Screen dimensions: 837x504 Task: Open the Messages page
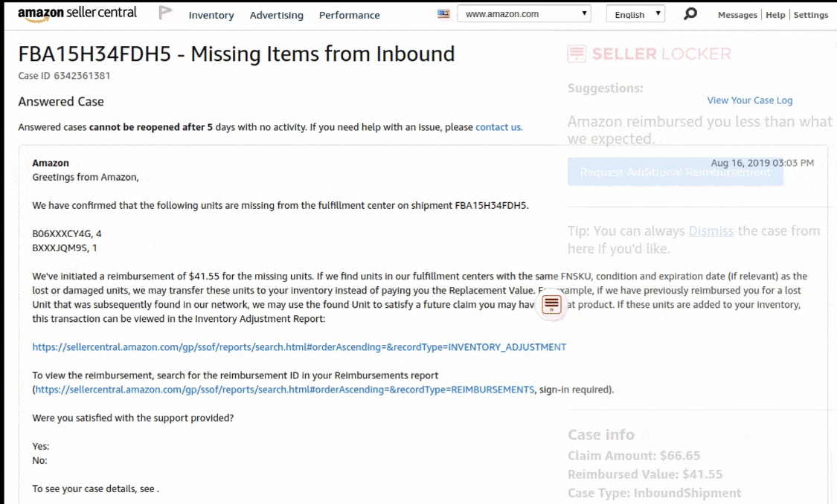[737, 15]
